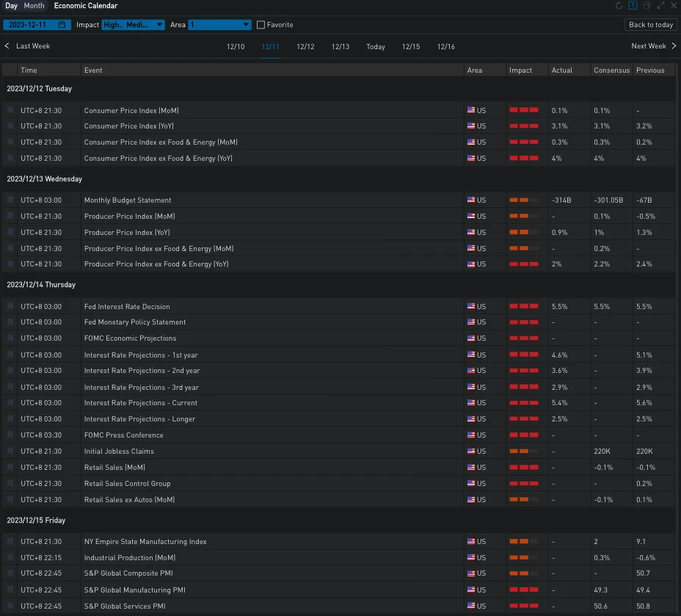Viewport: 681px width, 616px height.
Task: Switch to Day view
Action: (11, 6)
